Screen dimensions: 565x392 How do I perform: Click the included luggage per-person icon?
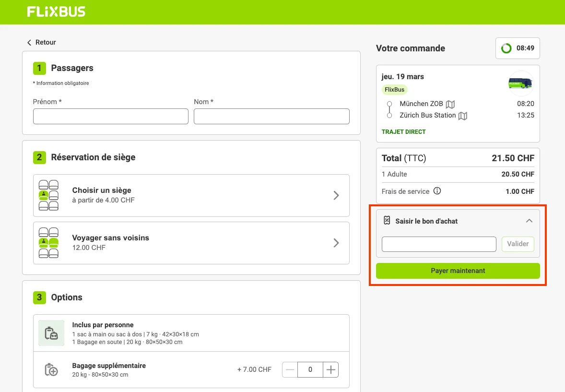51,333
